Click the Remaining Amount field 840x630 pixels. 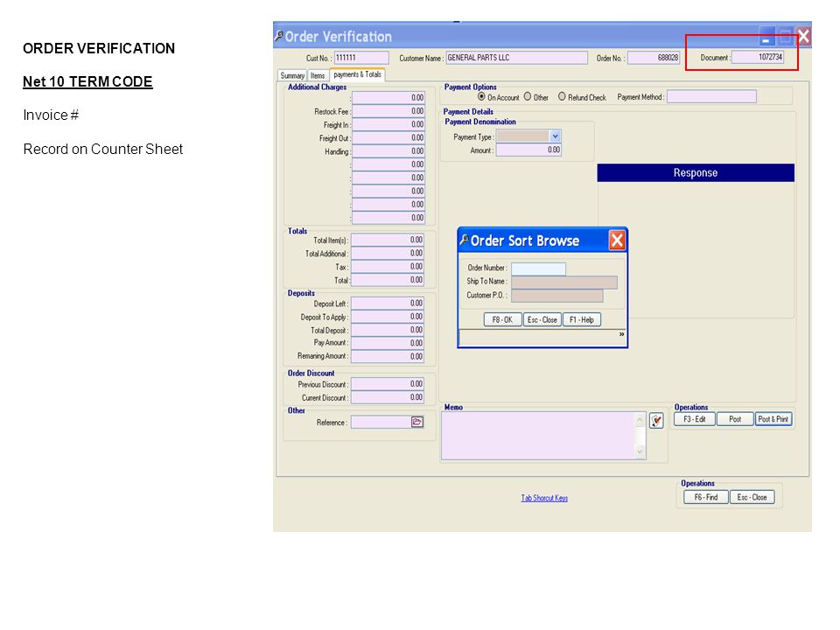coord(388,356)
